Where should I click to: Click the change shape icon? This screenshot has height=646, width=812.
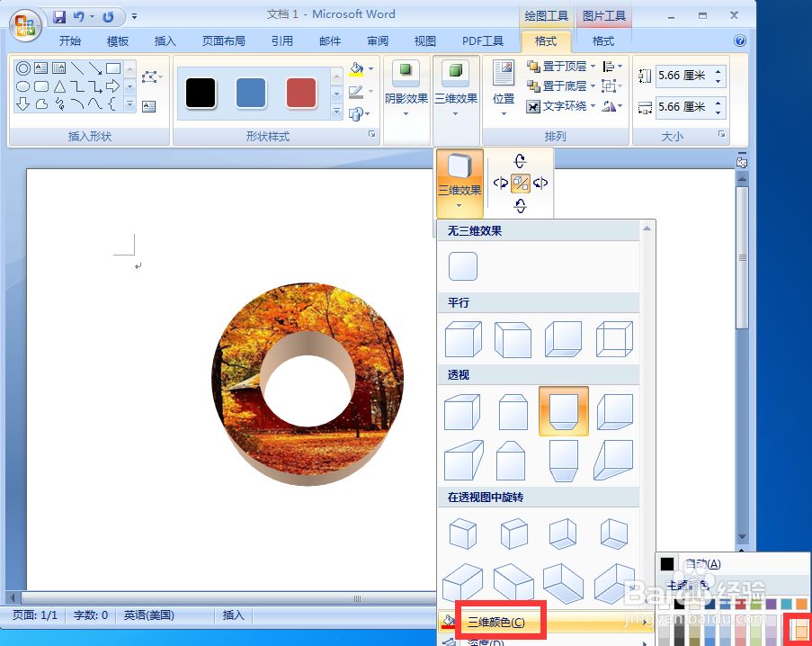[x=356, y=113]
